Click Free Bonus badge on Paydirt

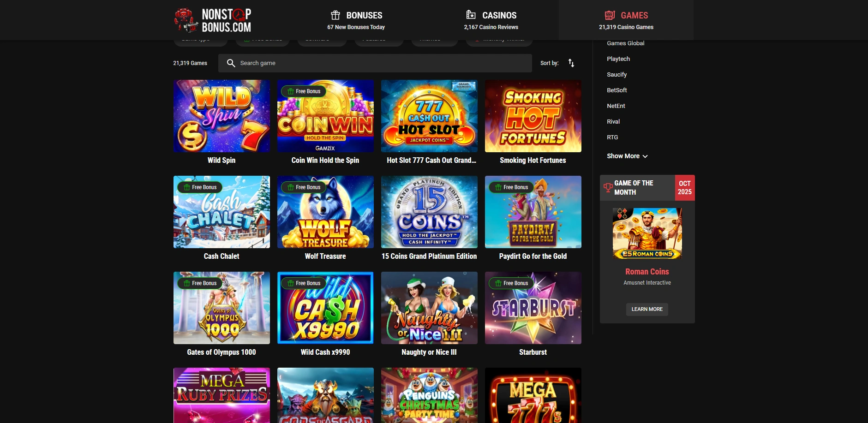[511, 187]
